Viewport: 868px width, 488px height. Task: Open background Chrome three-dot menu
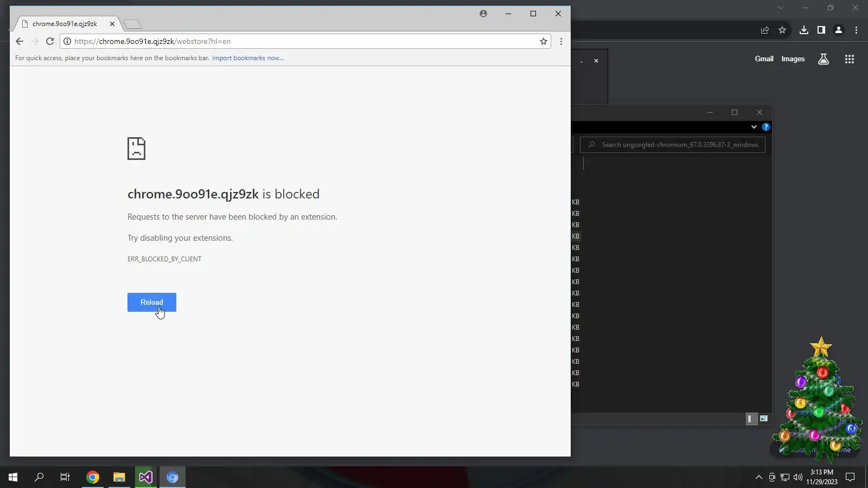pyautogui.click(x=857, y=30)
